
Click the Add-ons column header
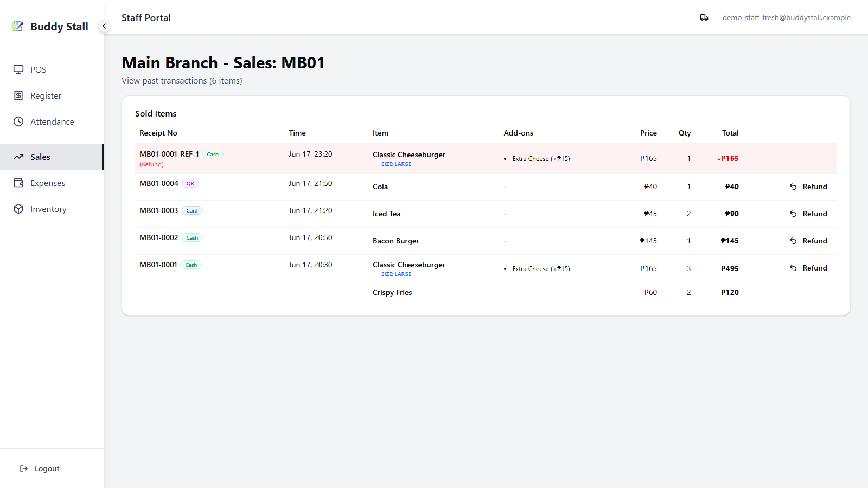(518, 133)
